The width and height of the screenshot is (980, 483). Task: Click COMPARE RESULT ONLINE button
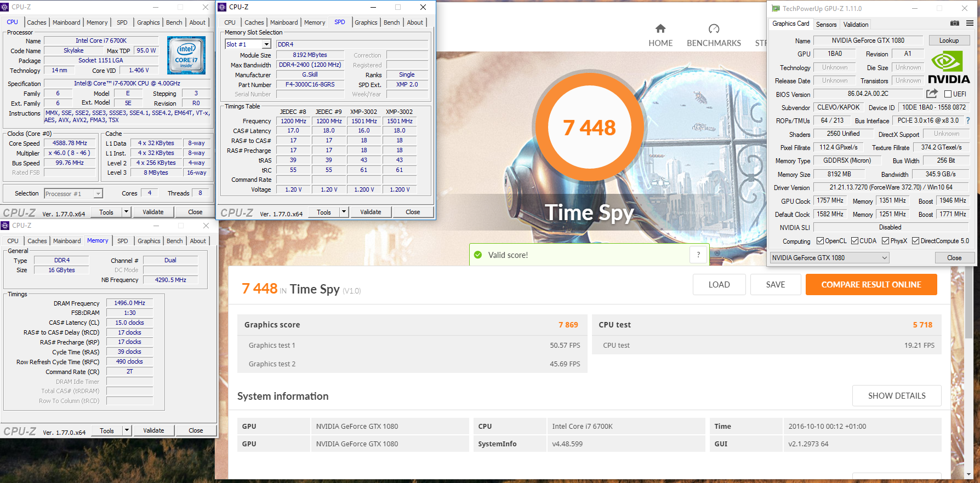click(871, 285)
